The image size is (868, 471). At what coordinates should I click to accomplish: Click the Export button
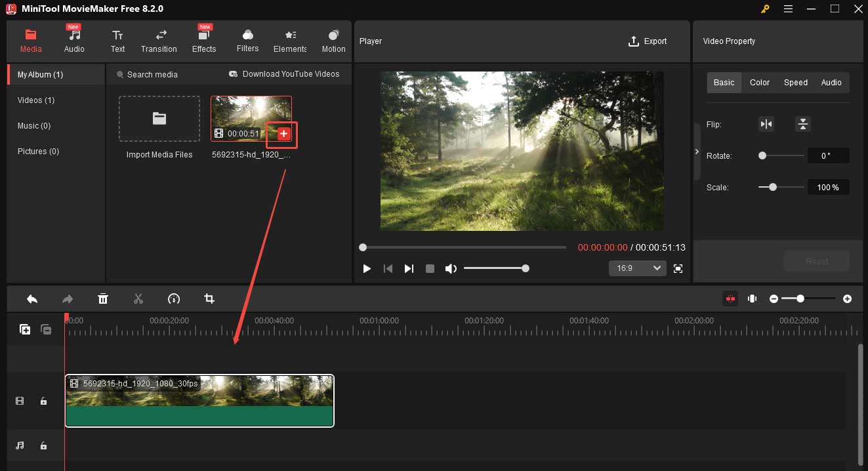648,41
